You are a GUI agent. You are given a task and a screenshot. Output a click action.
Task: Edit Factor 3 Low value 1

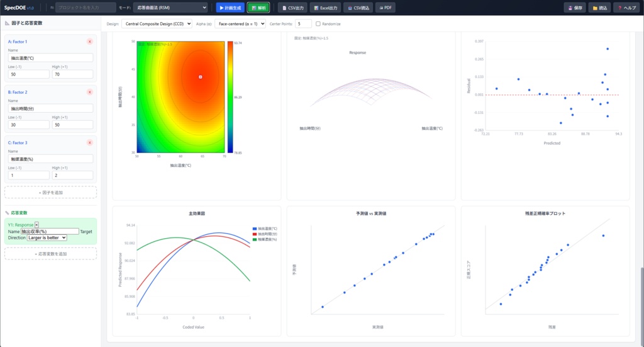pyautogui.click(x=29, y=176)
